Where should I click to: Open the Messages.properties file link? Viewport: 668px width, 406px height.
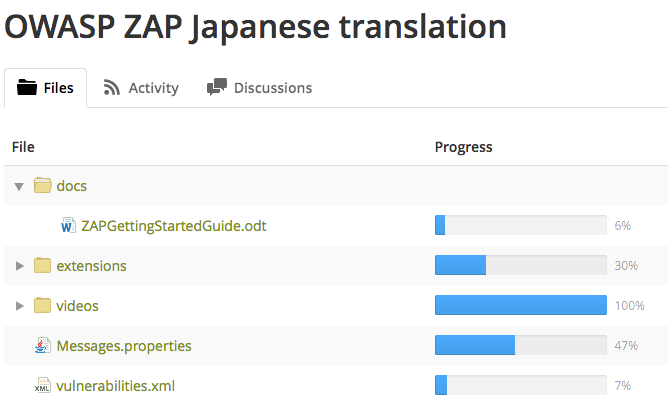(x=124, y=346)
